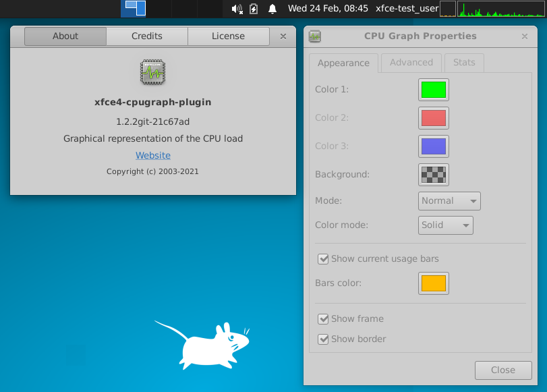The height and width of the screenshot is (392, 547).
Task: Pick Color 2 red swatch
Action: coord(434,118)
